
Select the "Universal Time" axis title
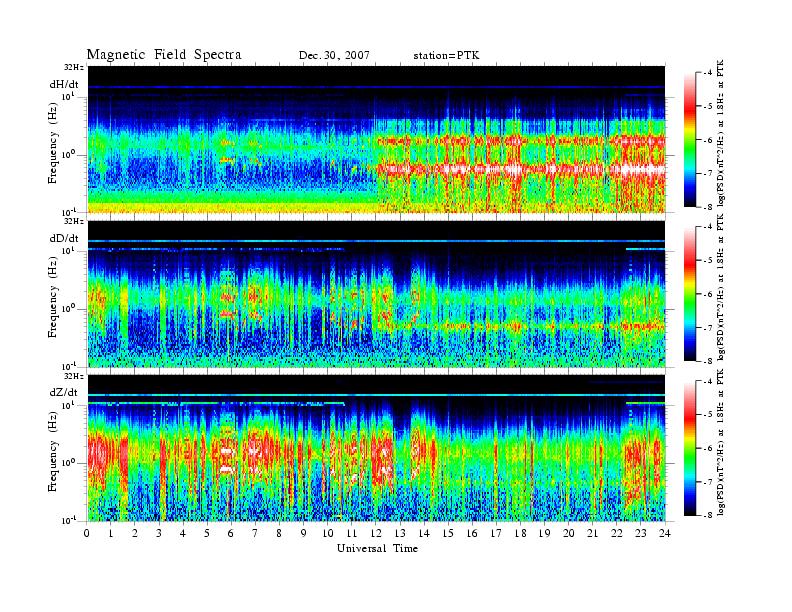click(x=377, y=548)
